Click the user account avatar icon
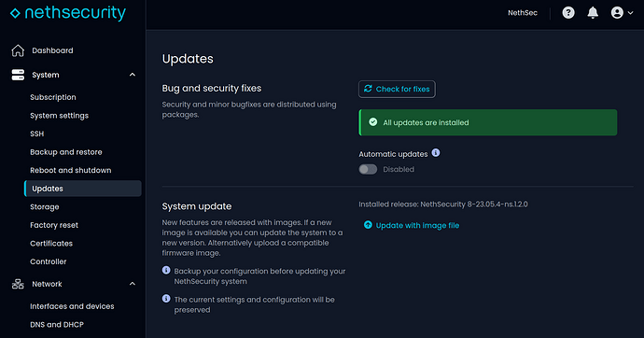Image resolution: width=644 pixels, height=338 pixels. coord(617,13)
